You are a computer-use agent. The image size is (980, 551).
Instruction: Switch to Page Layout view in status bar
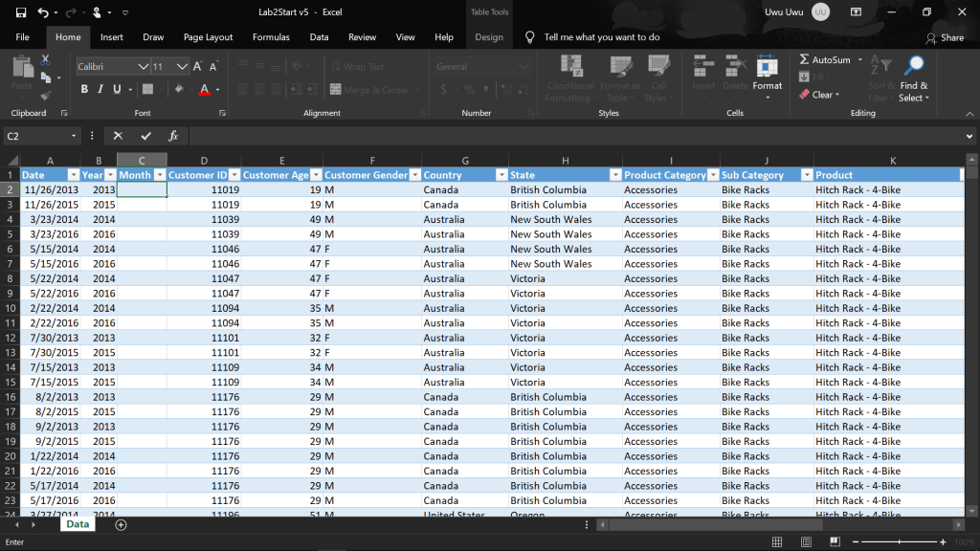804,542
